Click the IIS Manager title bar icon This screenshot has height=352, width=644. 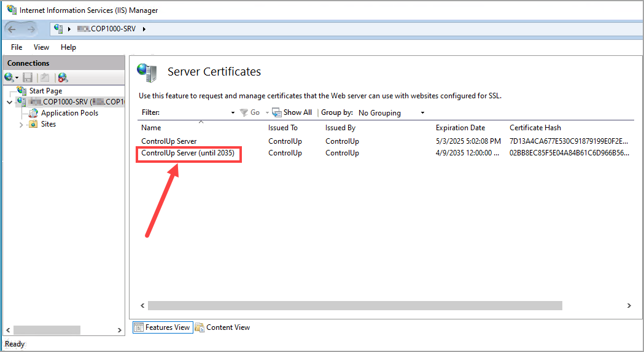coord(12,10)
